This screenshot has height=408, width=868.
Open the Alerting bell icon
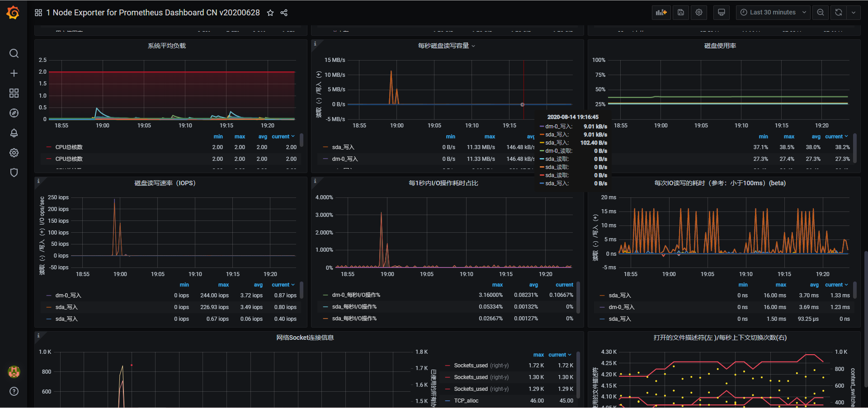click(x=14, y=133)
